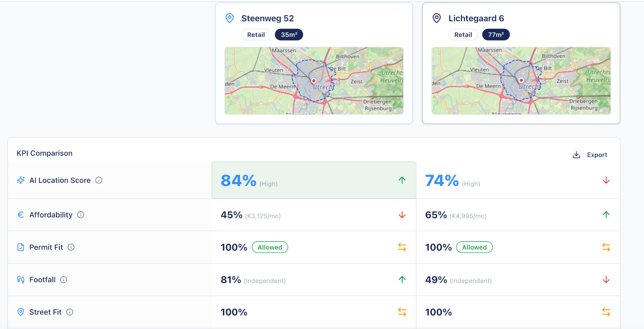Image resolution: width=644 pixels, height=329 pixels.
Task: Click the orange swap arrows in Steenweg's Permit Fit cell
Action: pyautogui.click(x=402, y=247)
